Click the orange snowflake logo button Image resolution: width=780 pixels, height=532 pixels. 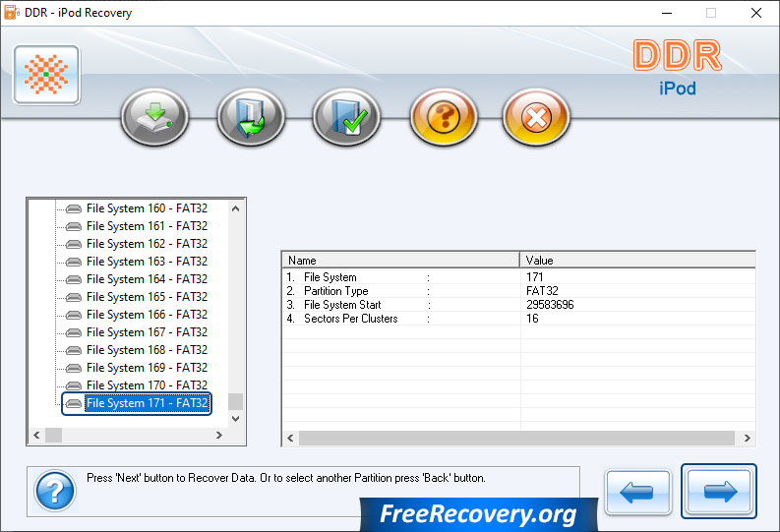coord(47,75)
